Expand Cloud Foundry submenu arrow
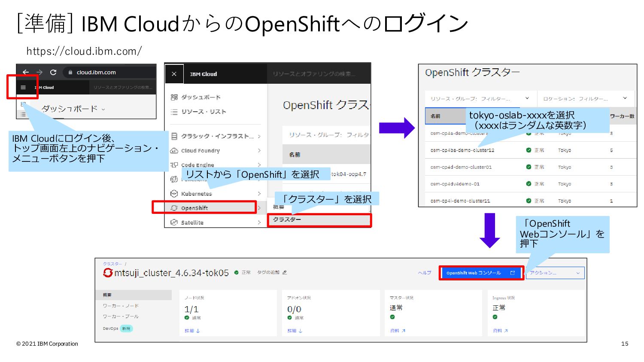Viewport: 644px width, 362px height. (259, 151)
